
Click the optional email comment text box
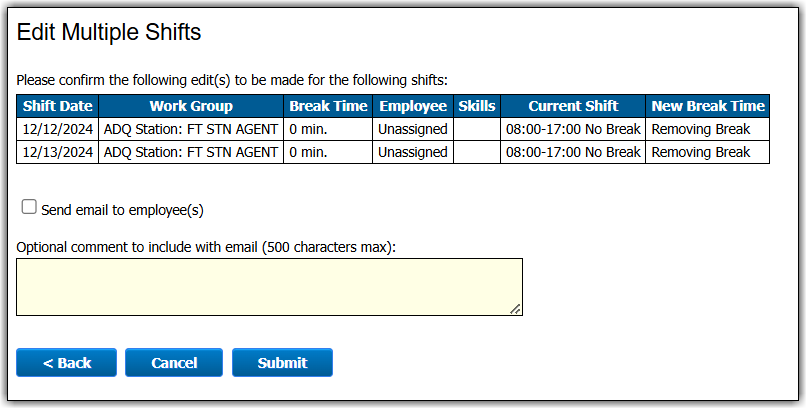[268, 286]
